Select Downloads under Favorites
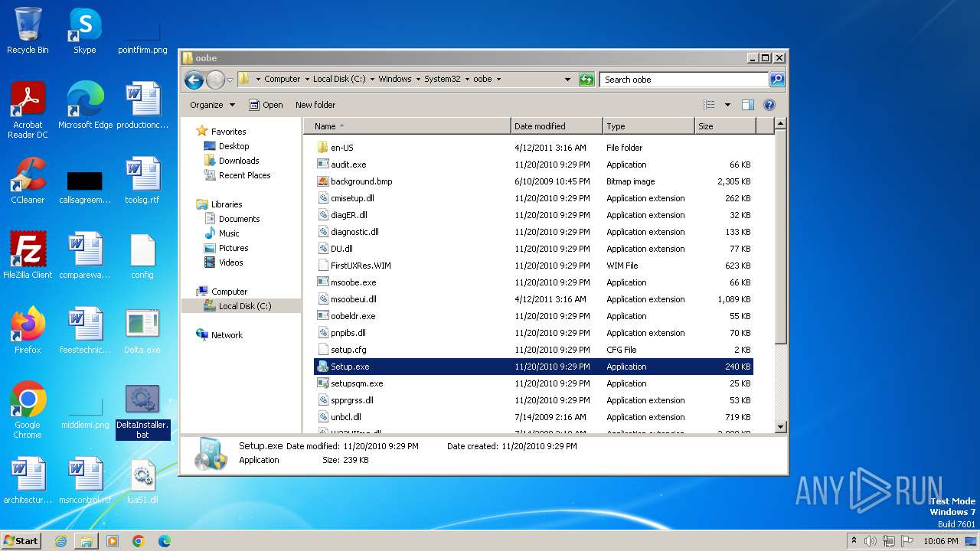Screen dimensions: 980x551 point(239,161)
